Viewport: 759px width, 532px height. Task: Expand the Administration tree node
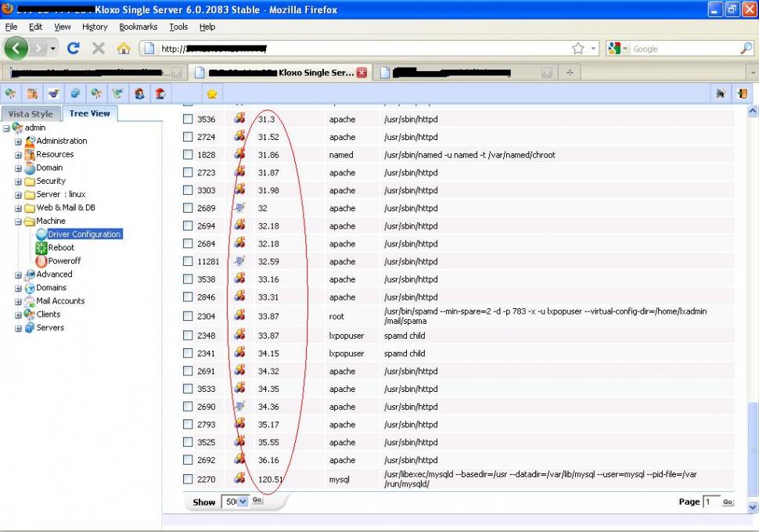[x=18, y=142]
